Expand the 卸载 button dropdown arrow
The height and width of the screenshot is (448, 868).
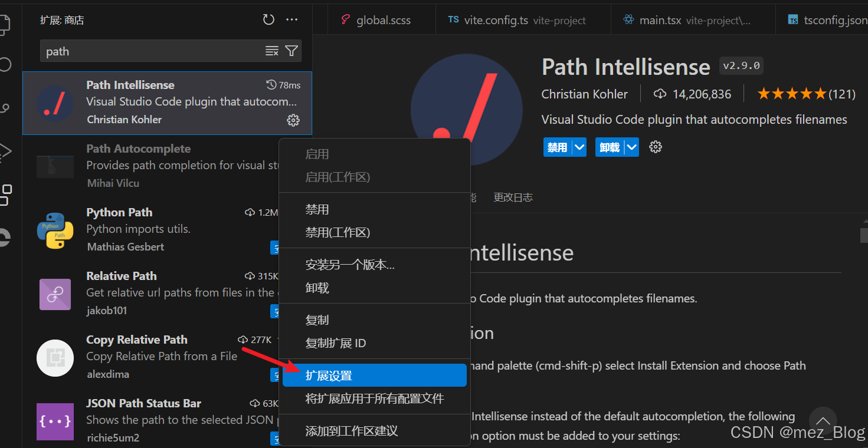click(x=632, y=147)
